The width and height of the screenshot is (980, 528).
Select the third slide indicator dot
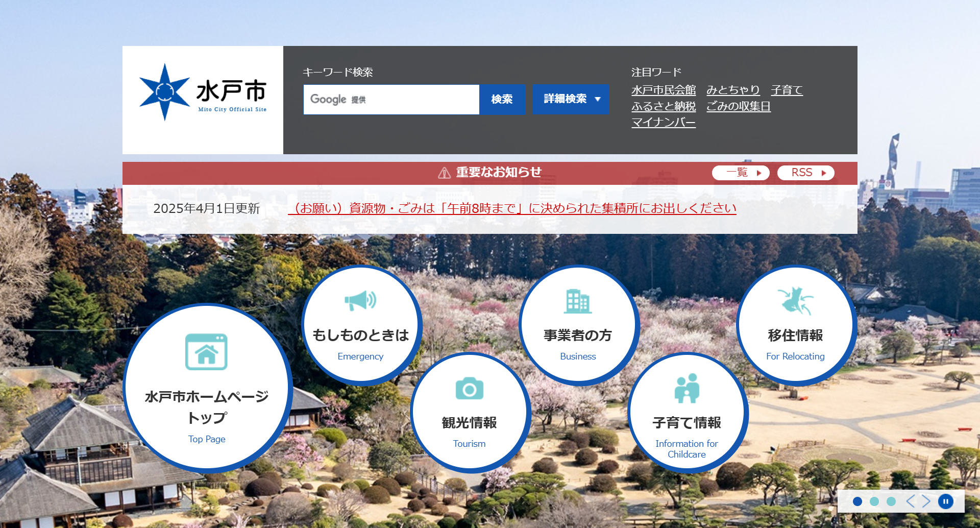pyautogui.click(x=891, y=501)
